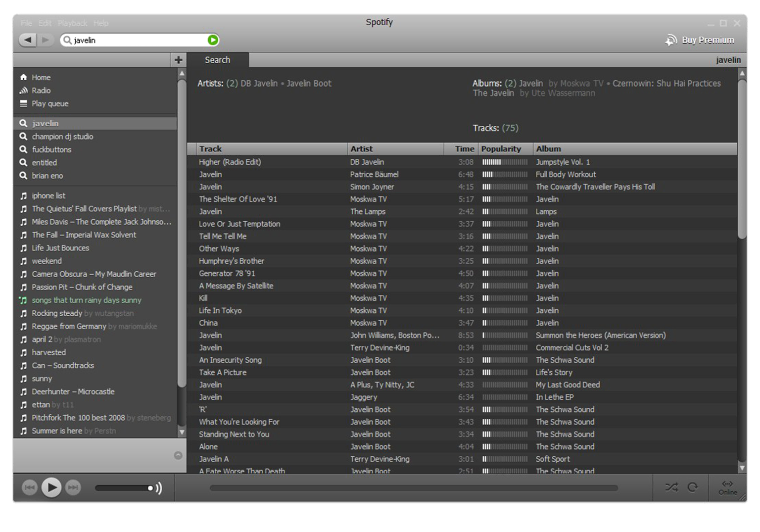The image size is (760, 532).
Task: Select track An Insecurity Song
Action: pyautogui.click(x=230, y=360)
